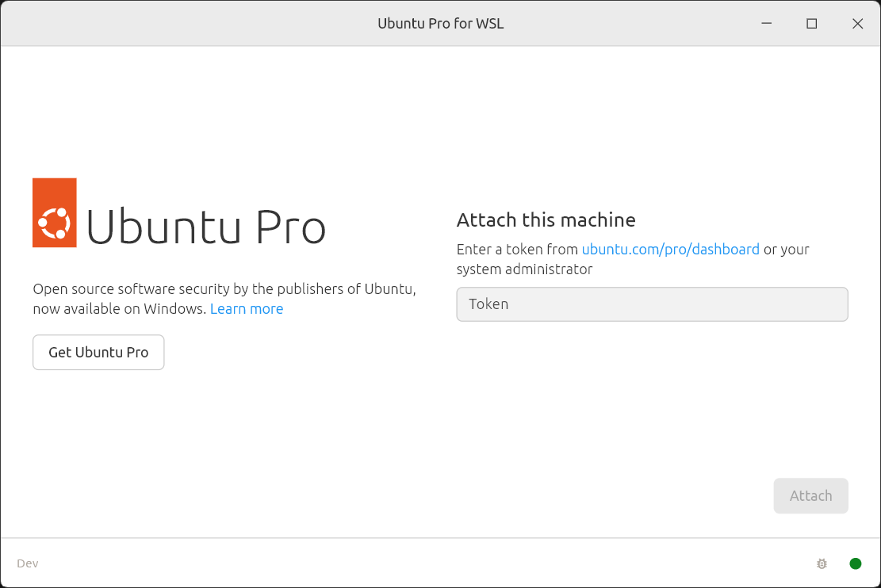Click the minimize icon in the title bar
Image resolution: width=881 pixels, height=588 pixels.
[766, 24]
